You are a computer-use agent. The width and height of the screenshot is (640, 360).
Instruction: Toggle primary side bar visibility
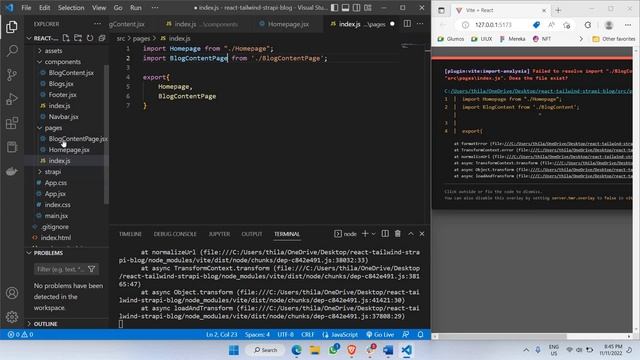[x=334, y=8]
